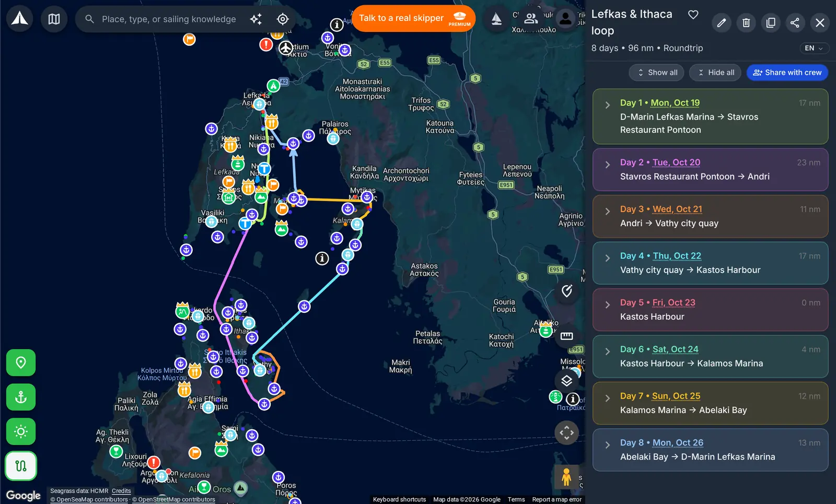Click the green anchor button
836x504 pixels.
[21, 397]
